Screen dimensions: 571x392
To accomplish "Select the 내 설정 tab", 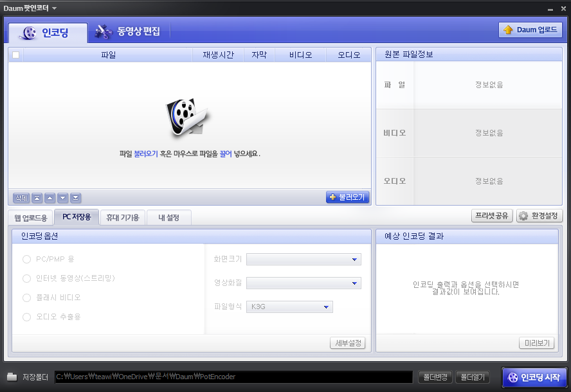I will tap(168, 218).
